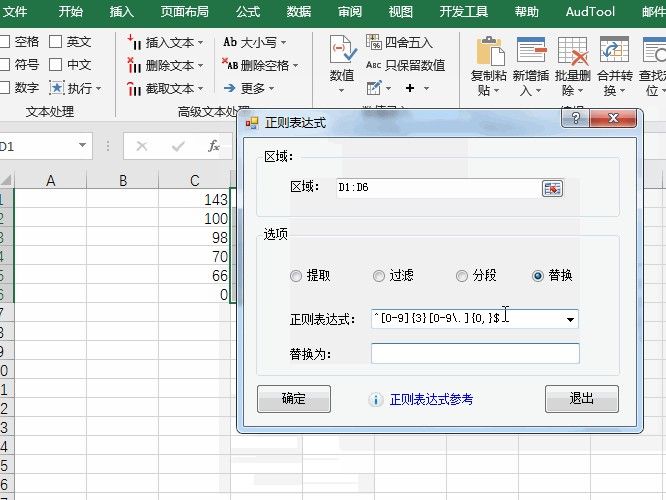Image resolution: width=666 pixels, height=500 pixels.
Task: Click the confirm checkmark in formula bar
Action: pos(178,147)
